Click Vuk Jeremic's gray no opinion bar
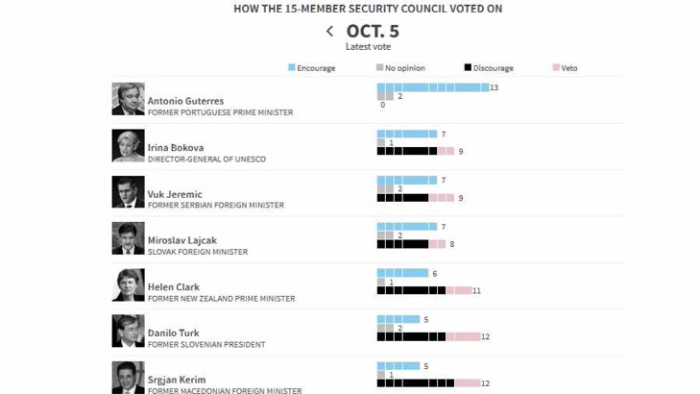 pos(385,189)
